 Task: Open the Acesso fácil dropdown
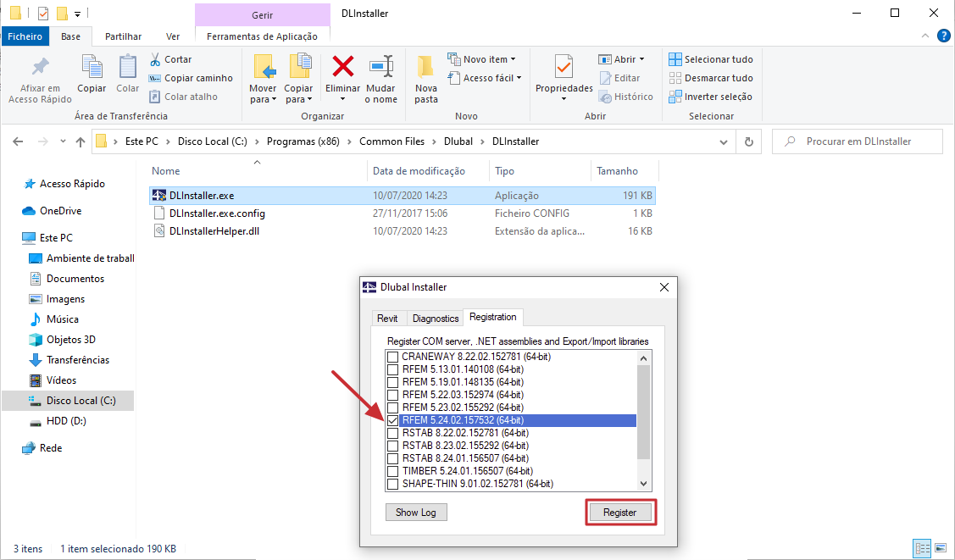519,78
